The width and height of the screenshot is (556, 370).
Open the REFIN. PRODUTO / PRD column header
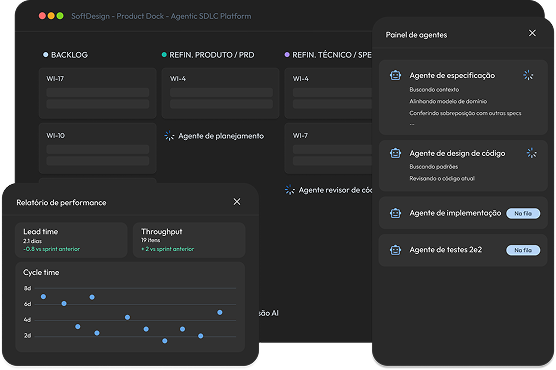click(212, 55)
